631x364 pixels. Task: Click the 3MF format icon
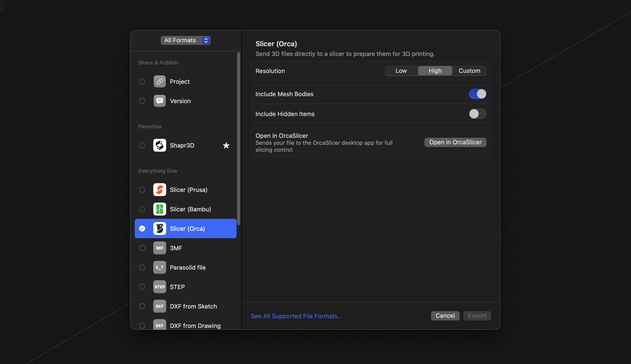pyautogui.click(x=160, y=248)
